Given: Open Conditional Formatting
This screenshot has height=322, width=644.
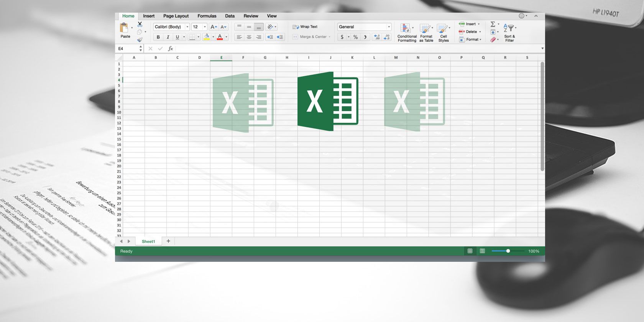Looking at the screenshot, I should click(407, 32).
